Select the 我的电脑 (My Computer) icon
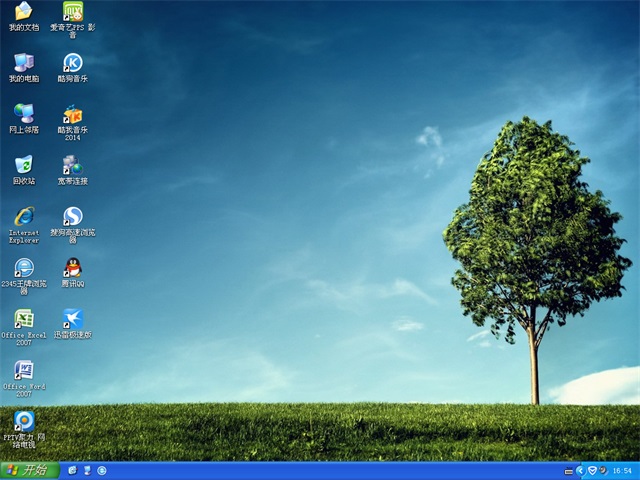Viewport: 640px width, 480px height. (x=23, y=63)
